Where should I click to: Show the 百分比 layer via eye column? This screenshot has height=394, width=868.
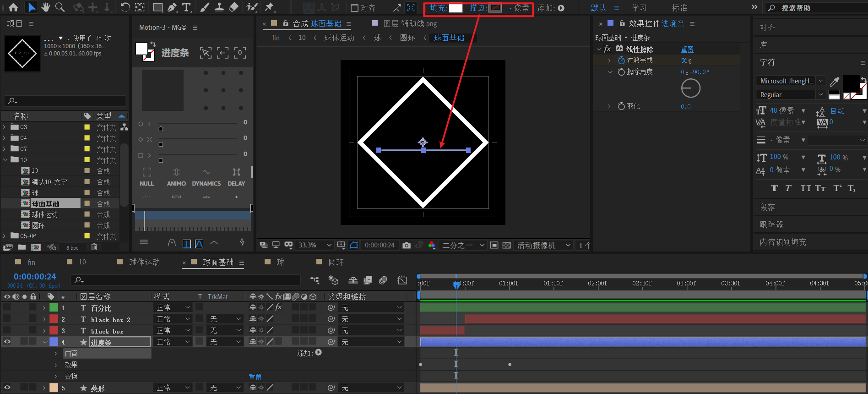coord(7,307)
